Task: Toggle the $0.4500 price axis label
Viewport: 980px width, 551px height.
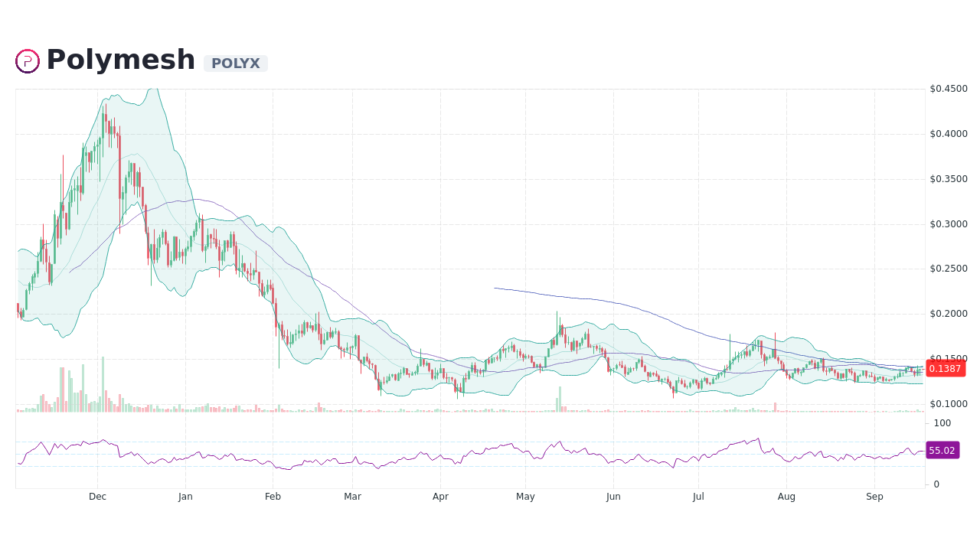Action: (949, 89)
